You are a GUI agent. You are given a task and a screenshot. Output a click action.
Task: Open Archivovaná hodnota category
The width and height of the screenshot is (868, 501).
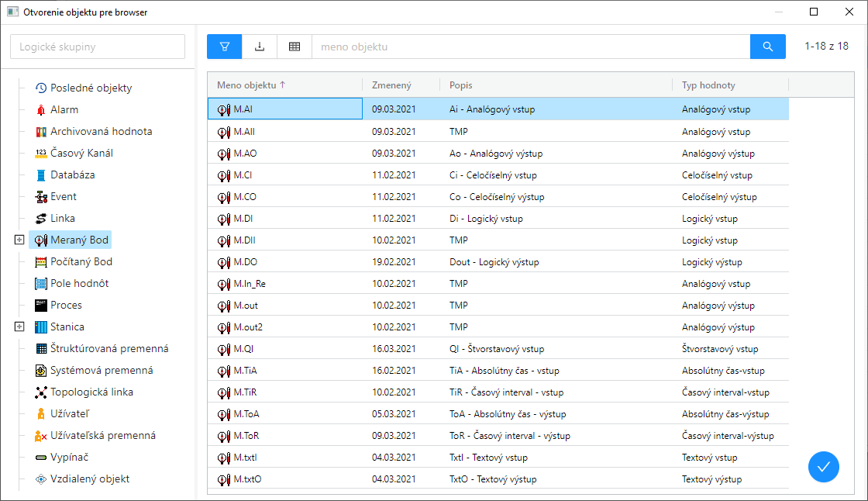pyautogui.click(x=101, y=132)
